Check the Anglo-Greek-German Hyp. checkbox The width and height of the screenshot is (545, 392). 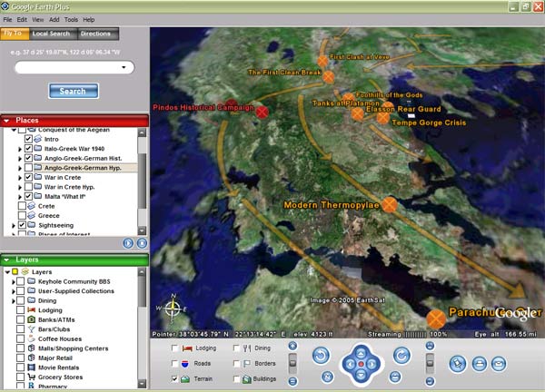click(x=28, y=168)
